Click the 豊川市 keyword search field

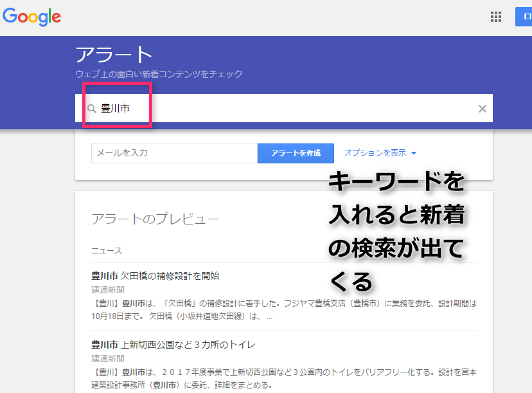click(x=283, y=108)
